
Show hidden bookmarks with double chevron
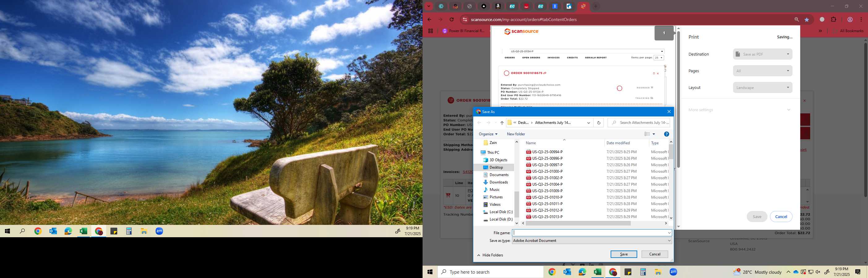pos(820,31)
